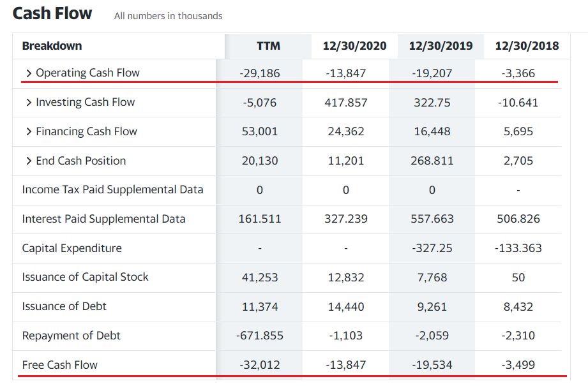Select capital stock issuance value 50
Screen dimensions: 588x386
518,278
